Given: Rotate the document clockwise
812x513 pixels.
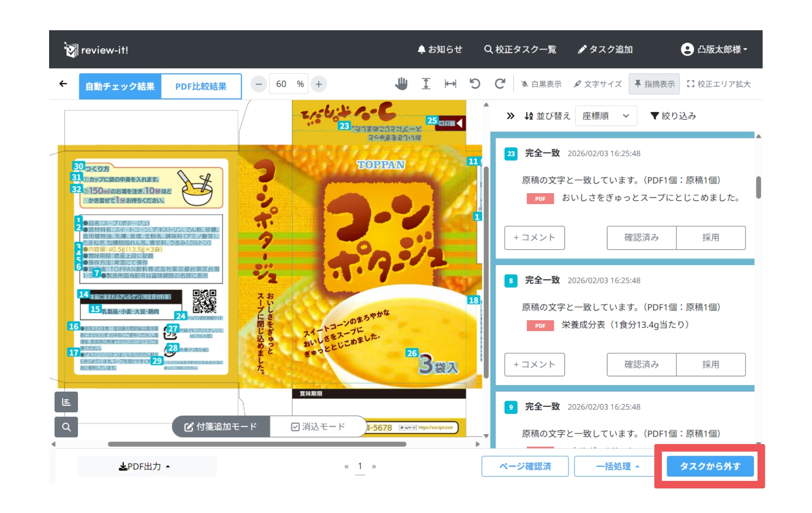Looking at the screenshot, I should 499,84.
